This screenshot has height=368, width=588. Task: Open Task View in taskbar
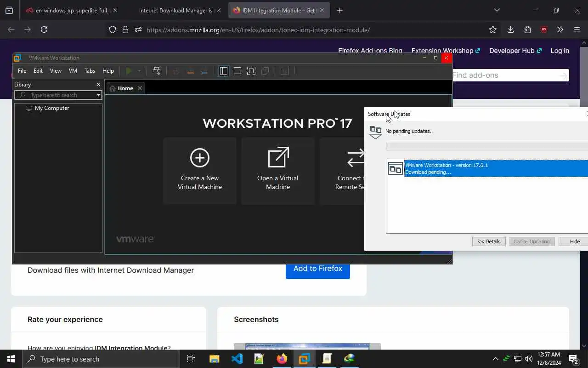(x=191, y=359)
